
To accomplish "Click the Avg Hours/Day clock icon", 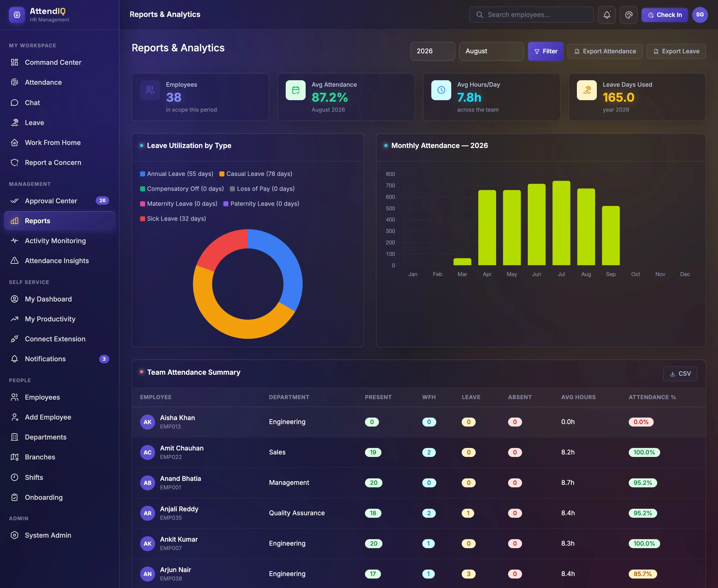I will click(441, 90).
